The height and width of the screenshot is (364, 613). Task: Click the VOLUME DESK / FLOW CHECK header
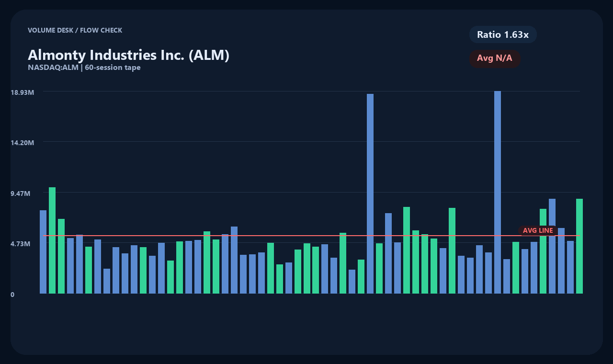coord(75,30)
